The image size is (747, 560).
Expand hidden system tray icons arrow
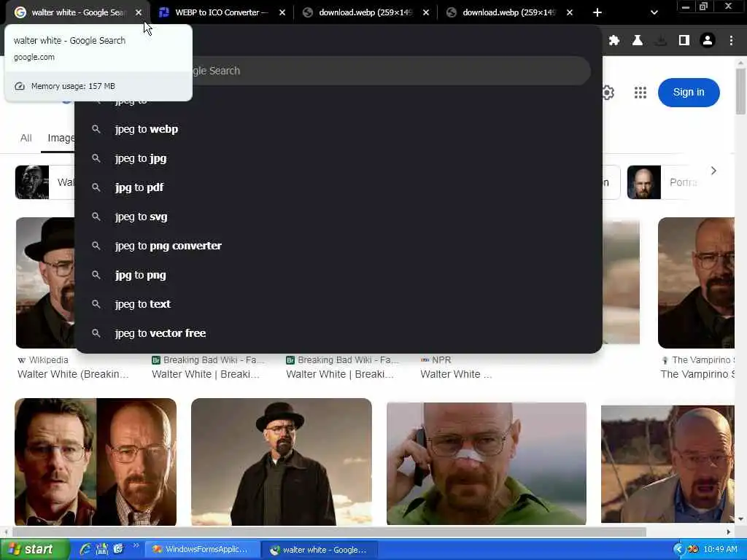[x=678, y=550]
